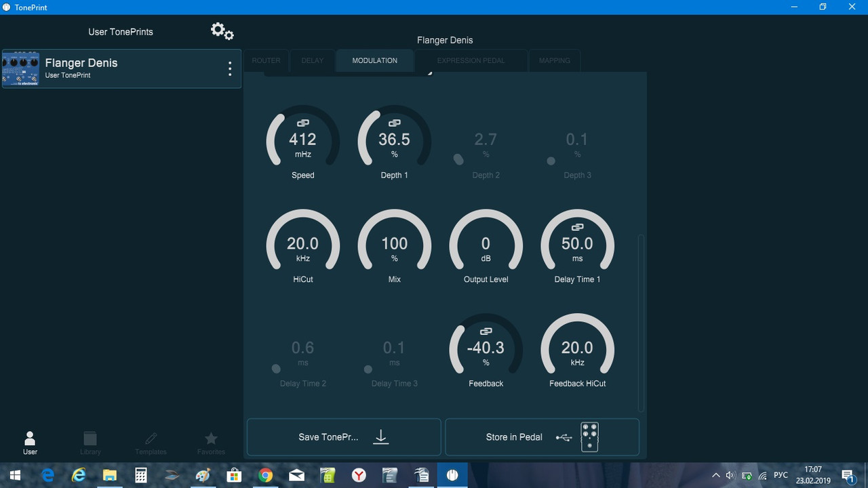868x488 pixels.
Task: Click download icon in Save TonePrint button
Action: pos(381,437)
